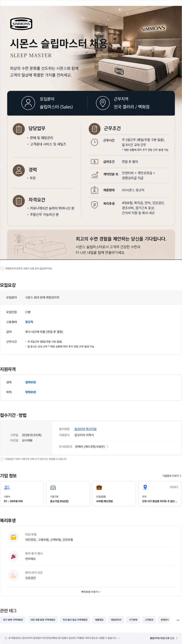
Task: Select the 가구판매 tag
Action: click(133, 620)
